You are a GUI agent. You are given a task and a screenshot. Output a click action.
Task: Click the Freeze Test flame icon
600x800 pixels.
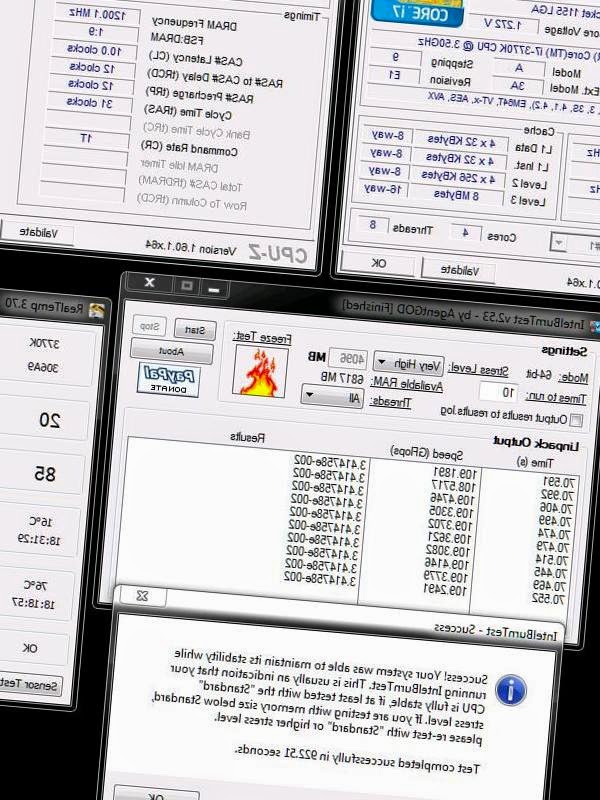point(260,372)
